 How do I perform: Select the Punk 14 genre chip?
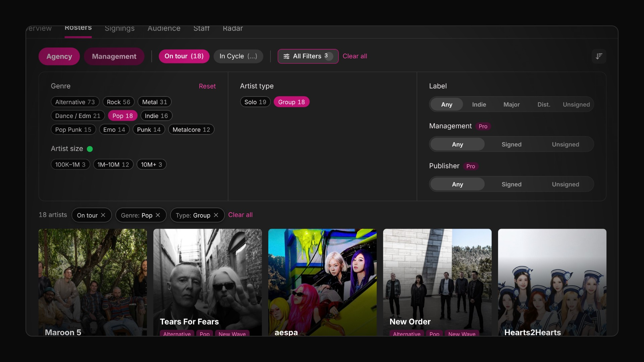click(x=149, y=129)
